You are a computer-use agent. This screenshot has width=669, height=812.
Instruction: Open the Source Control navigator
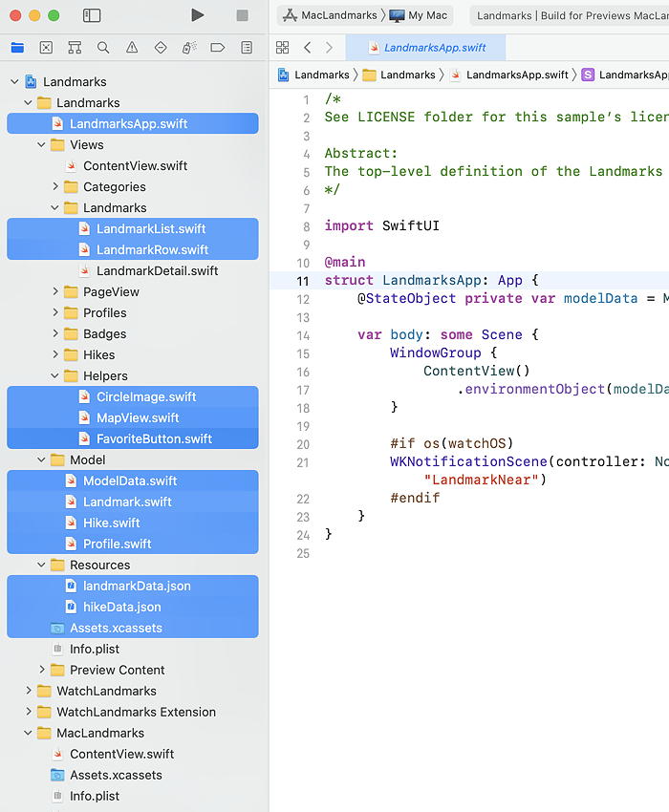click(x=46, y=48)
